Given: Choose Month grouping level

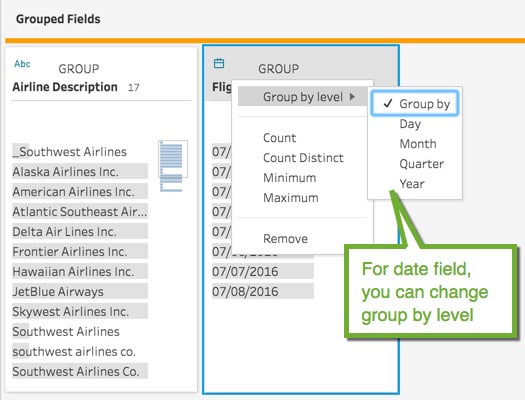Looking at the screenshot, I should pyautogui.click(x=418, y=144).
